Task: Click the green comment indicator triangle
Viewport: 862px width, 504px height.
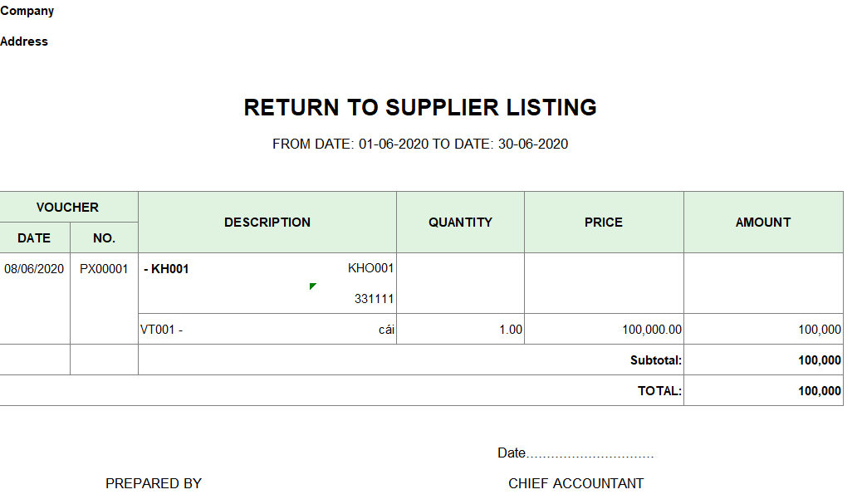Action: click(312, 286)
